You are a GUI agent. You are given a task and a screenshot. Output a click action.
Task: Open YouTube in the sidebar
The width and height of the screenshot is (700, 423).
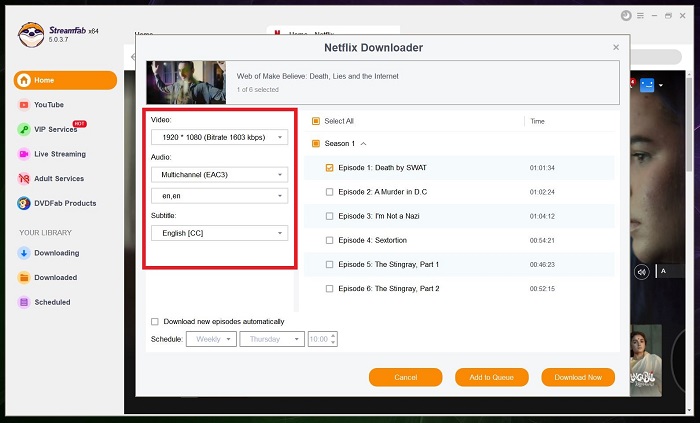(49, 105)
